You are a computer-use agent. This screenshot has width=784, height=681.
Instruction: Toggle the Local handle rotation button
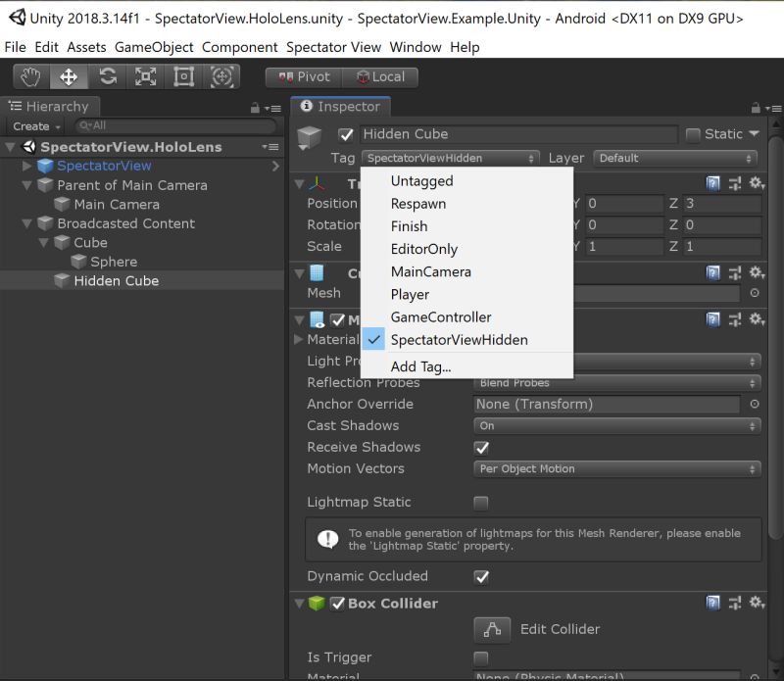pos(380,77)
